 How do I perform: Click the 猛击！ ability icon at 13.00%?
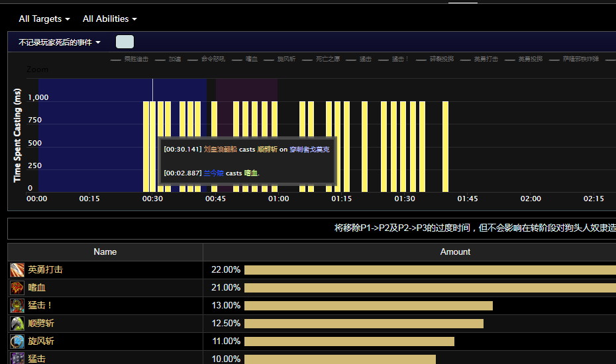click(x=17, y=306)
